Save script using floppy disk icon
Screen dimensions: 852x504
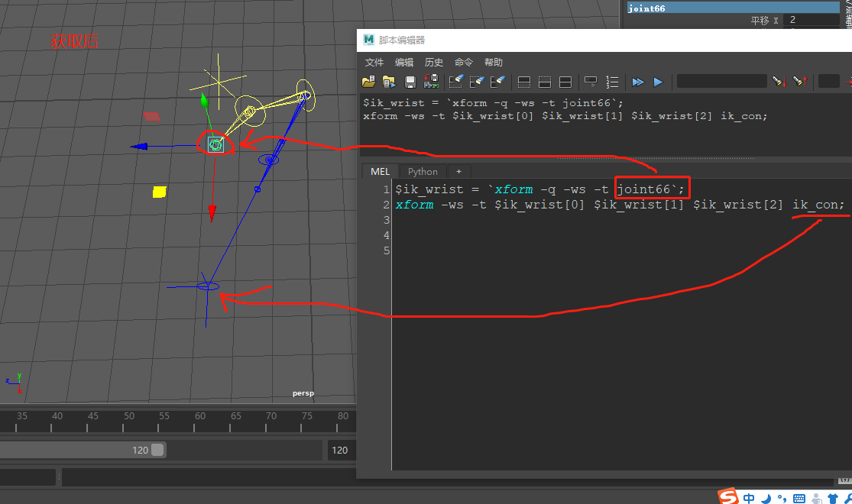[410, 82]
